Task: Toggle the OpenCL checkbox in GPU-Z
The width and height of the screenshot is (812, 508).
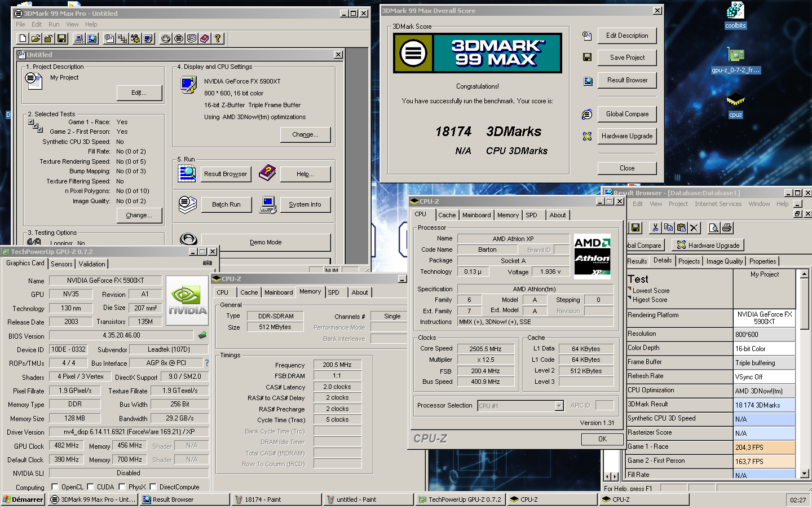Action: (55, 487)
